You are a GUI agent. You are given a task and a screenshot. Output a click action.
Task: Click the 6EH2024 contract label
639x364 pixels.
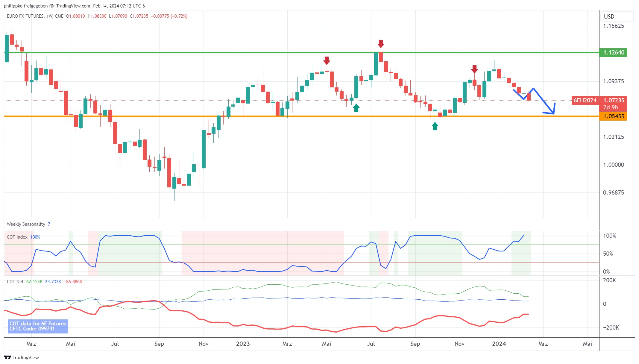[x=585, y=100]
